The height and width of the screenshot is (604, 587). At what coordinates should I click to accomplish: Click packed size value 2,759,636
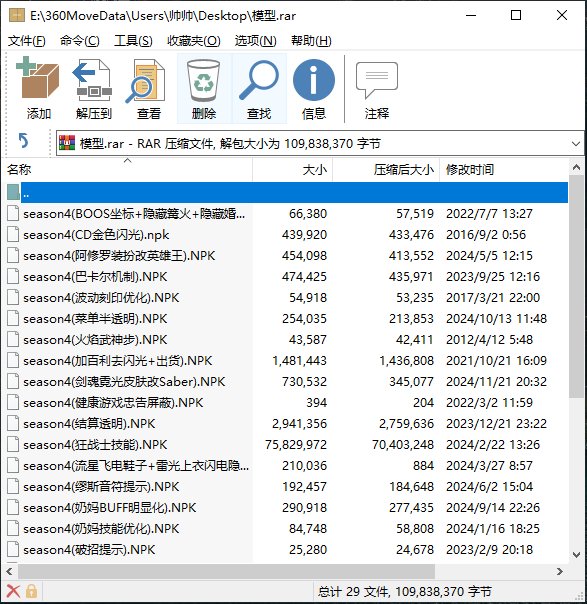pos(406,424)
